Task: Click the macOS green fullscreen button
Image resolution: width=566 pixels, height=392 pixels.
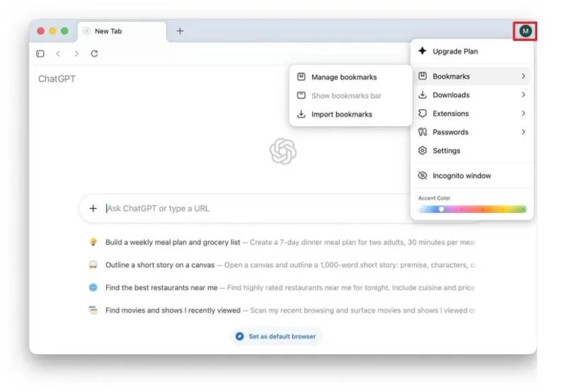Action: [x=64, y=31]
